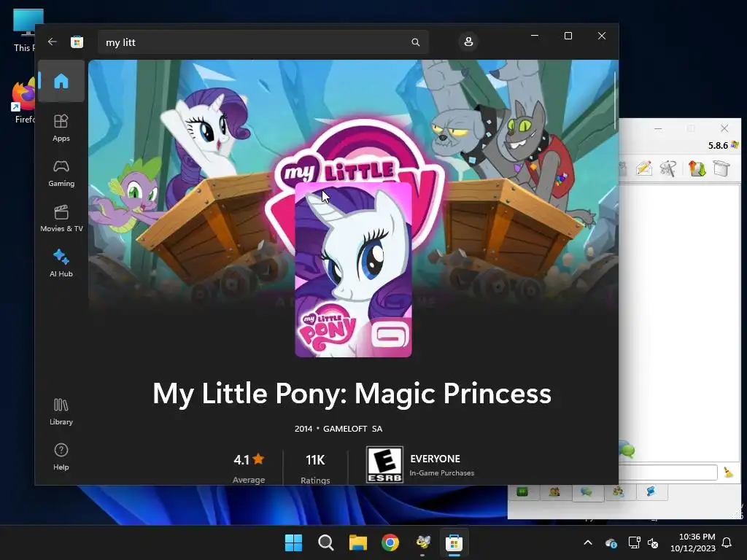Click the trash bin icon in the background window
This screenshot has height=560, width=747.
[x=721, y=168]
